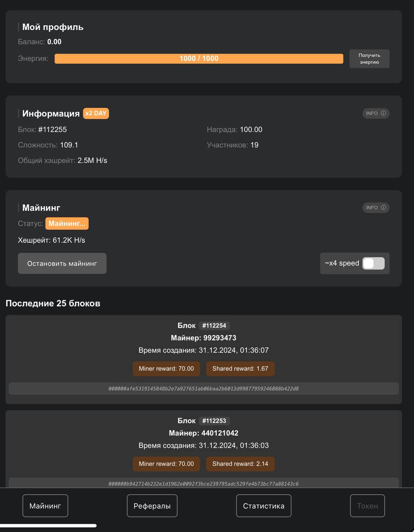Click INFO icon in Майнинг card
The width and height of the screenshot is (414, 532).
tap(376, 208)
